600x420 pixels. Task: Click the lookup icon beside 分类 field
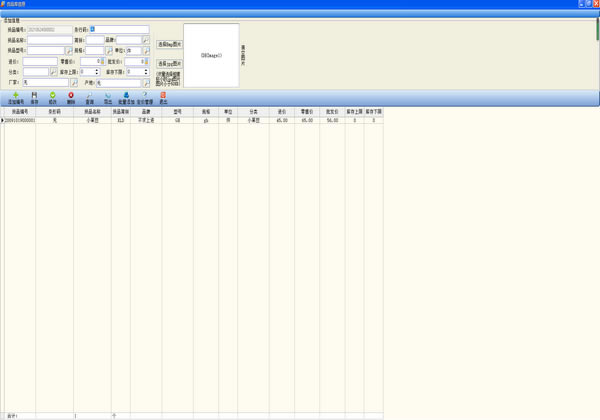[x=54, y=72]
